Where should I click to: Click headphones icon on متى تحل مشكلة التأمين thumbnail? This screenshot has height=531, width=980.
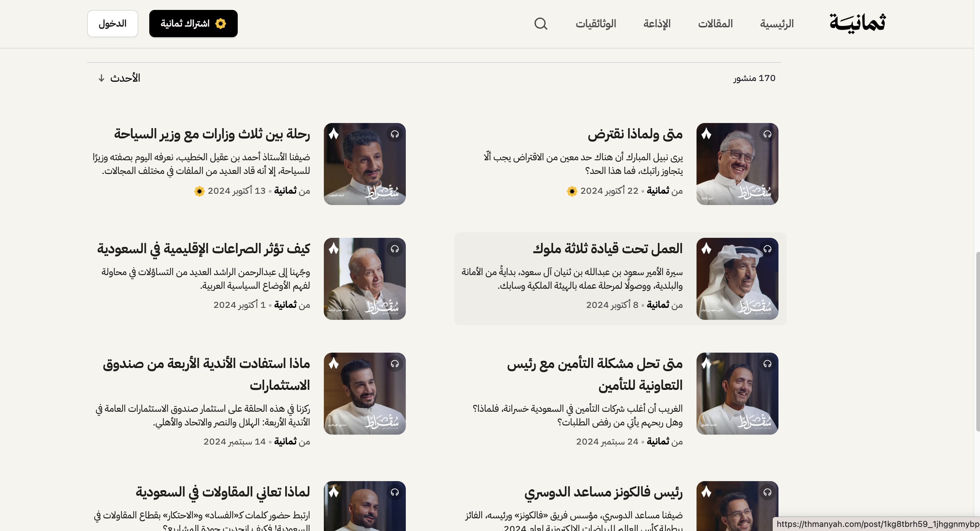click(767, 364)
